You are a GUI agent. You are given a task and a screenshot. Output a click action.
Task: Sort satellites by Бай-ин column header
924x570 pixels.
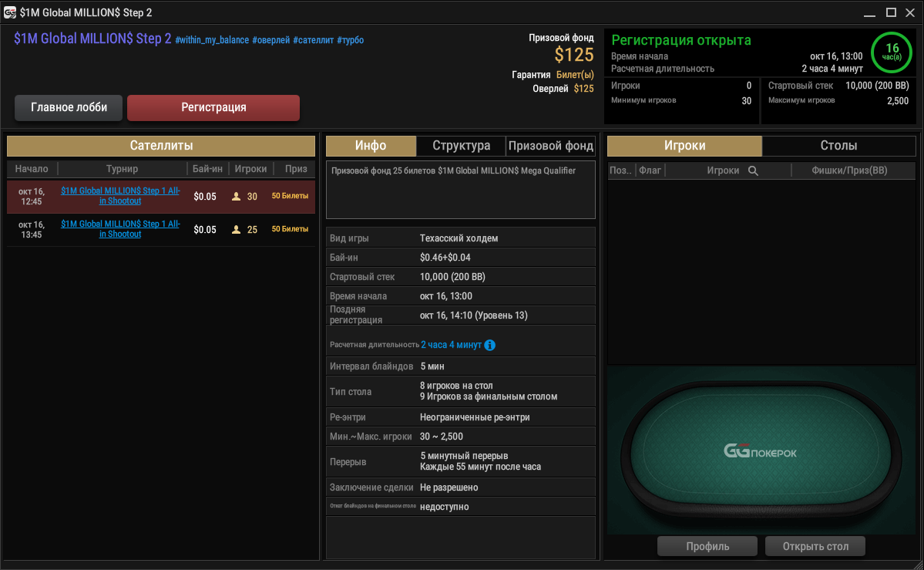coord(207,169)
